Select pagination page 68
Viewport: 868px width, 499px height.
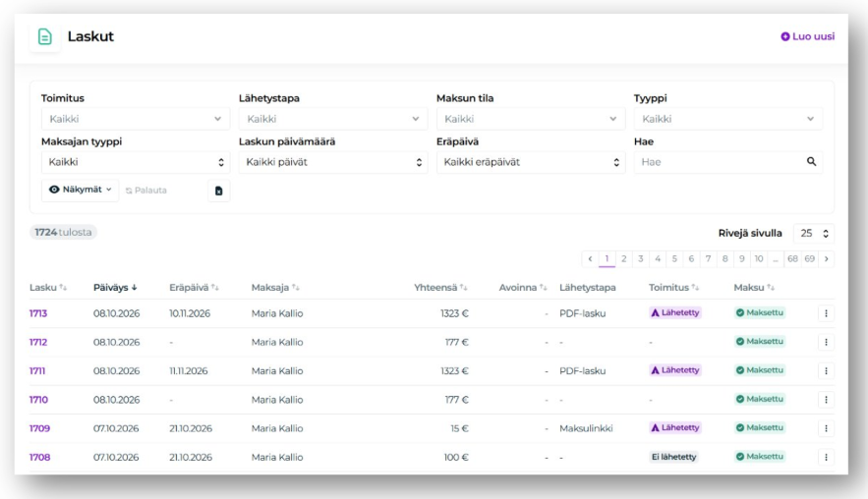pos(792,259)
